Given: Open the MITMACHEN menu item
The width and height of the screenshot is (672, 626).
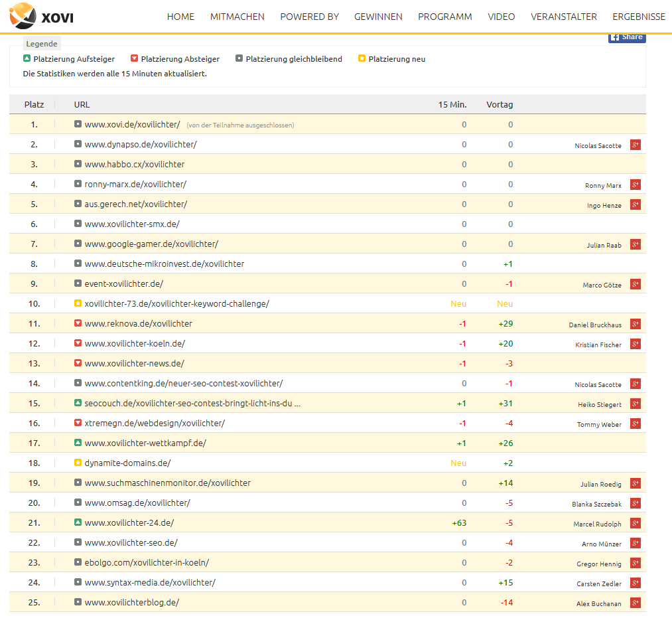Looking at the screenshot, I should 237,17.
